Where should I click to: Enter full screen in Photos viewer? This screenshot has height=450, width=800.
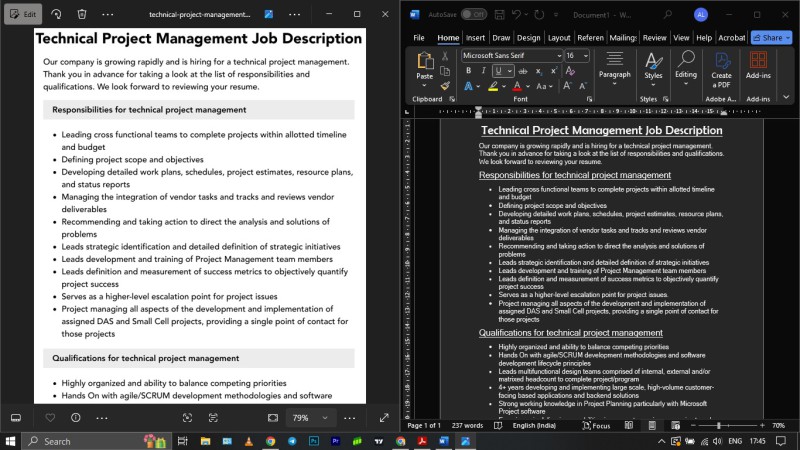[384, 417]
